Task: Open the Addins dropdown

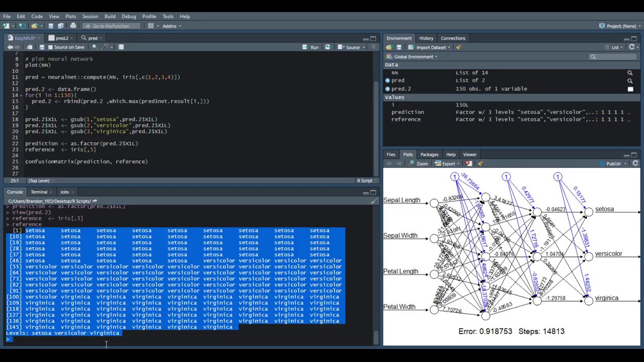Action: [172, 26]
